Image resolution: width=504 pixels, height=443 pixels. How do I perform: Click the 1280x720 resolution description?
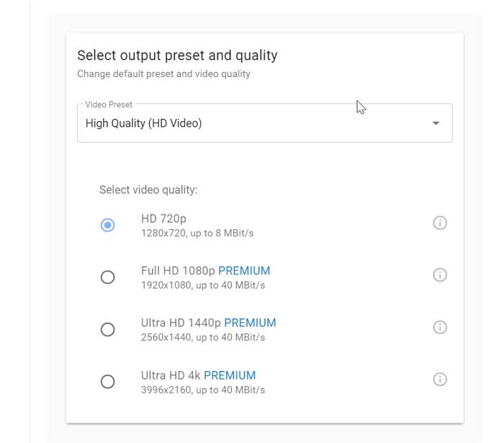[x=197, y=233]
